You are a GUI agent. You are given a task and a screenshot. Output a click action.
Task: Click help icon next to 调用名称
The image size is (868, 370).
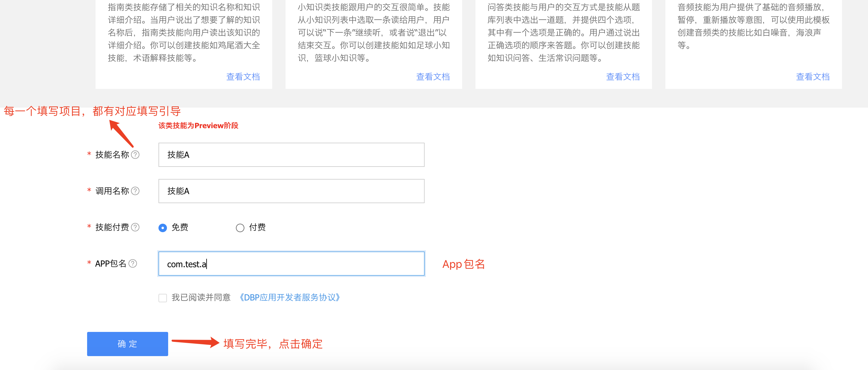click(135, 191)
